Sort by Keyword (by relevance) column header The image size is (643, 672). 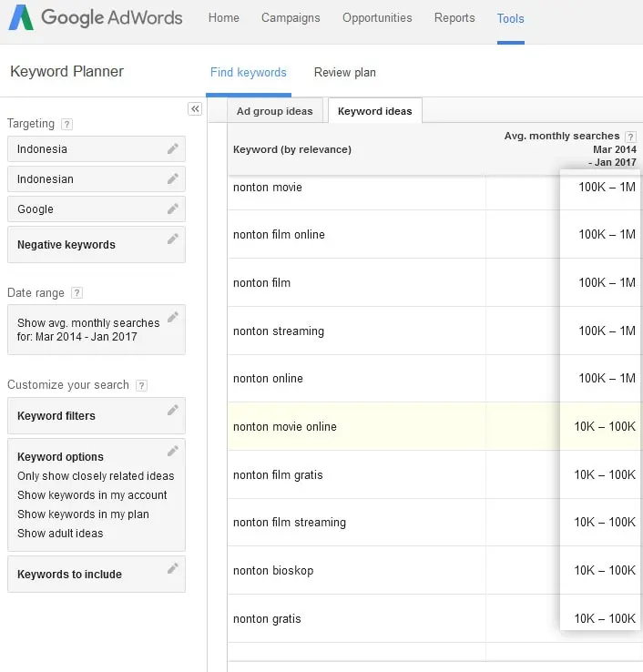[x=292, y=149]
